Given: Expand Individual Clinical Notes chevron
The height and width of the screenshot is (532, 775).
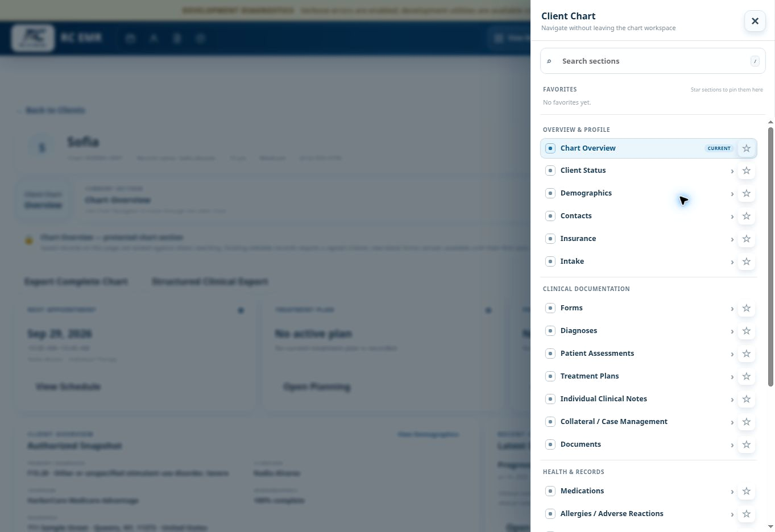Looking at the screenshot, I should 732,400.
